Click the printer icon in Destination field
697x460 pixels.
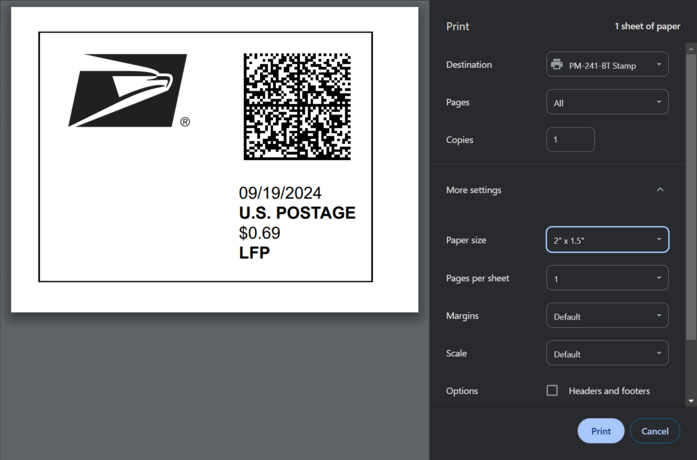(x=557, y=65)
